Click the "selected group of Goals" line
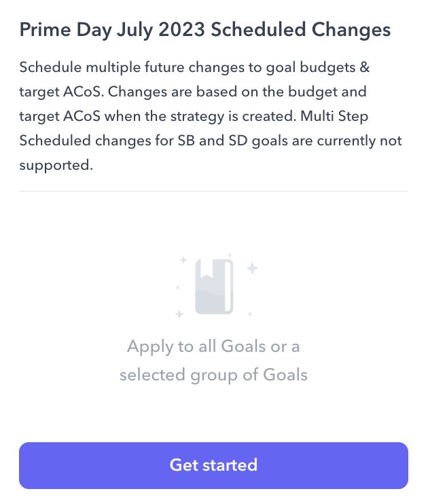 (x=213, y=374)
